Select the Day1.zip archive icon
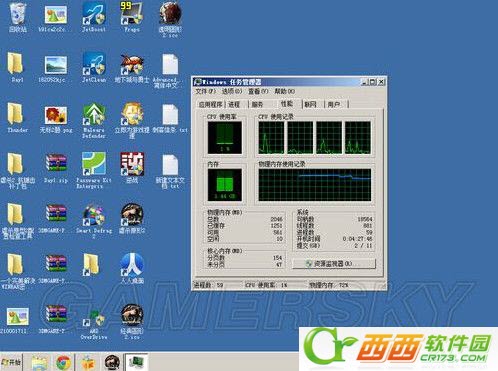498x371 pixels. (56, 168)
